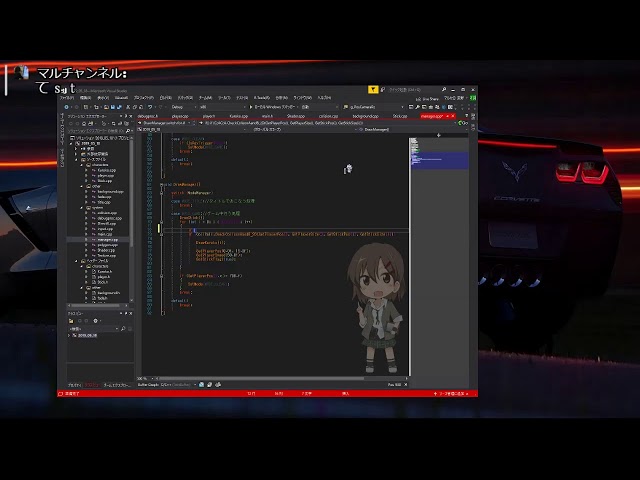Select Kureisi.h in the header files tree
The width and height of the screenshot is (640, 480).
pos(105,271)
